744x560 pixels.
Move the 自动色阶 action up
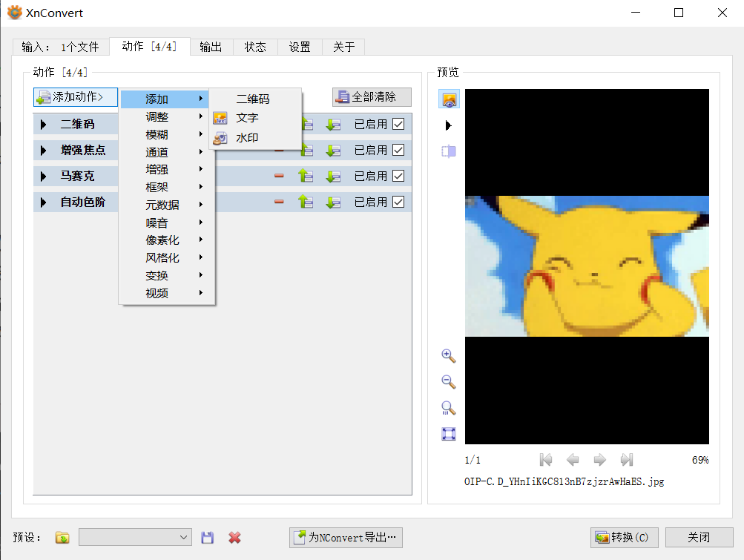tap(306, 202)
